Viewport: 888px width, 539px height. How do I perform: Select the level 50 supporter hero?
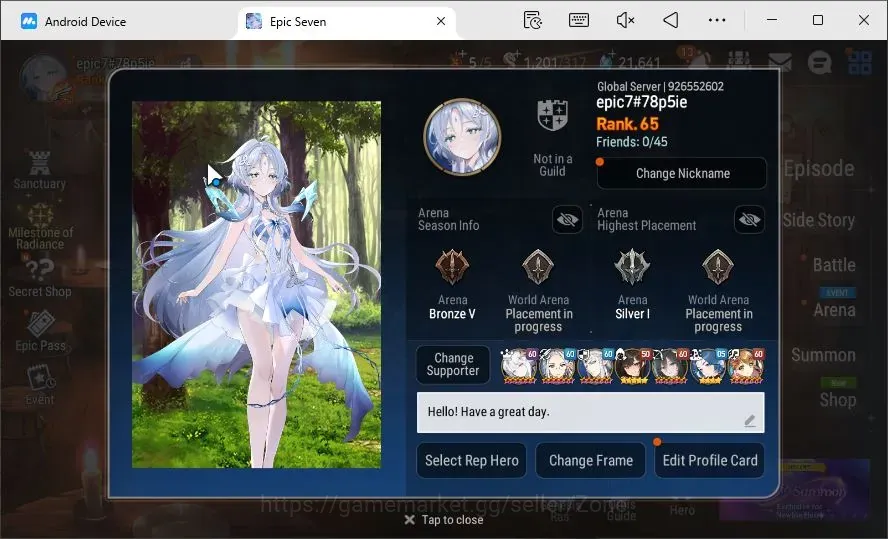(633, 366)
